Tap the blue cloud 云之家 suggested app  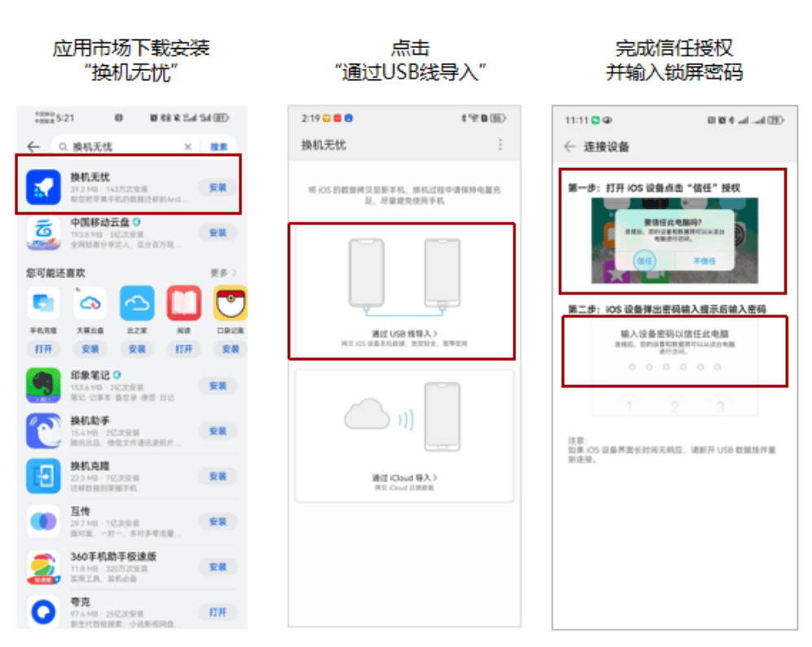pyautogui.click(x=137, y=304)
